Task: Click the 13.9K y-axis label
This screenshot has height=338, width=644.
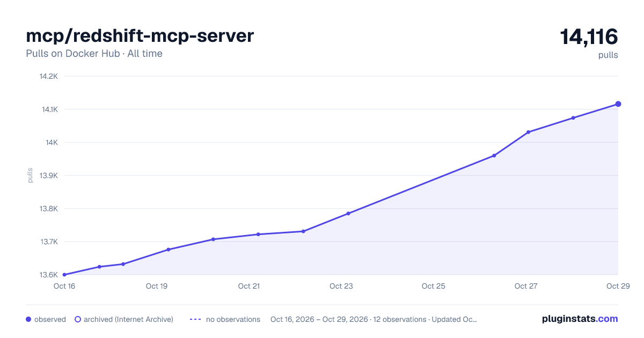Action: coord(48,175)
